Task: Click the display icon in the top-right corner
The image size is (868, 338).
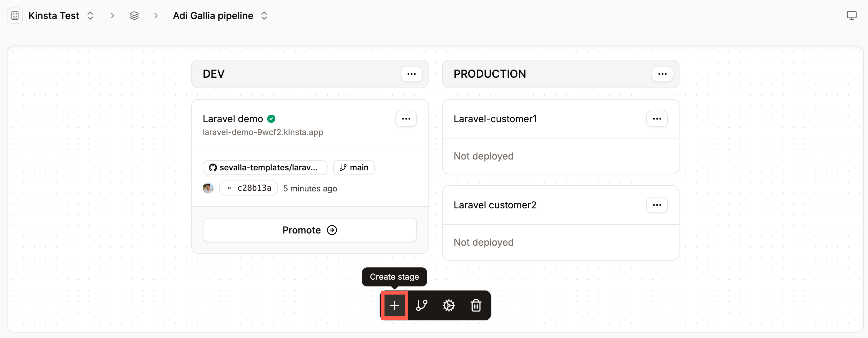Action: [x=852, y=15]
